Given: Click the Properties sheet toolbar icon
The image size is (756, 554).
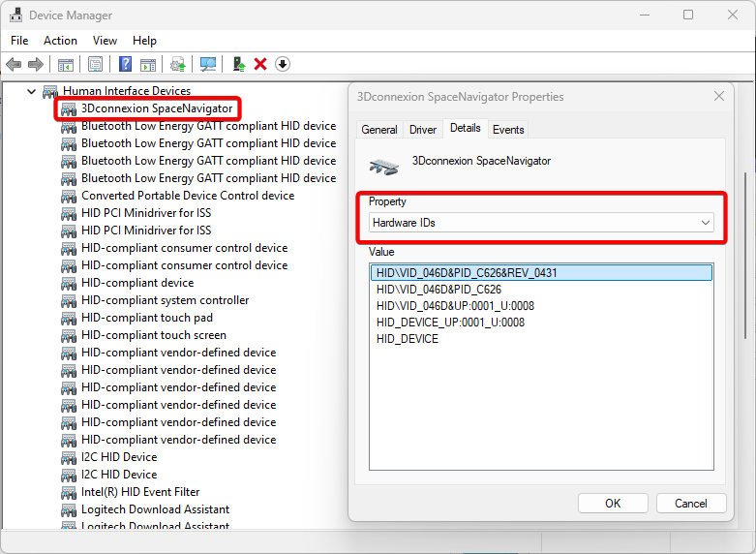Looking at the screenshot, I should (95, 64).
